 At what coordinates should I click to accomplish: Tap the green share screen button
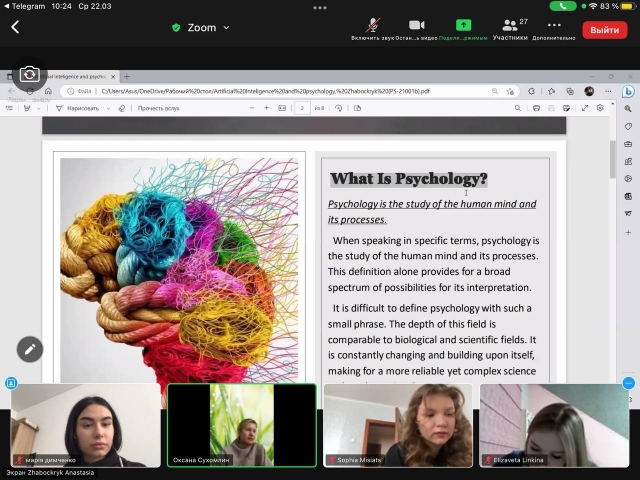pyautogui.click(x=463, y=25)
